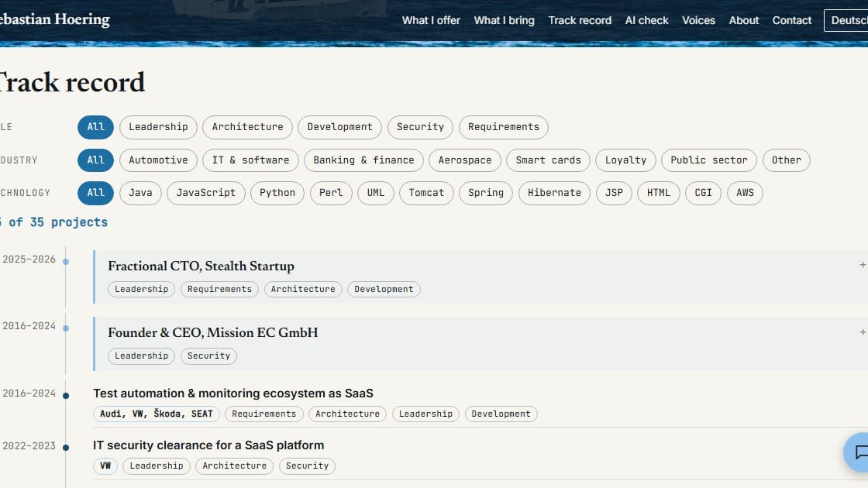Open Contact from the navigation bar
868x488 pixels.
pos(791,20)
